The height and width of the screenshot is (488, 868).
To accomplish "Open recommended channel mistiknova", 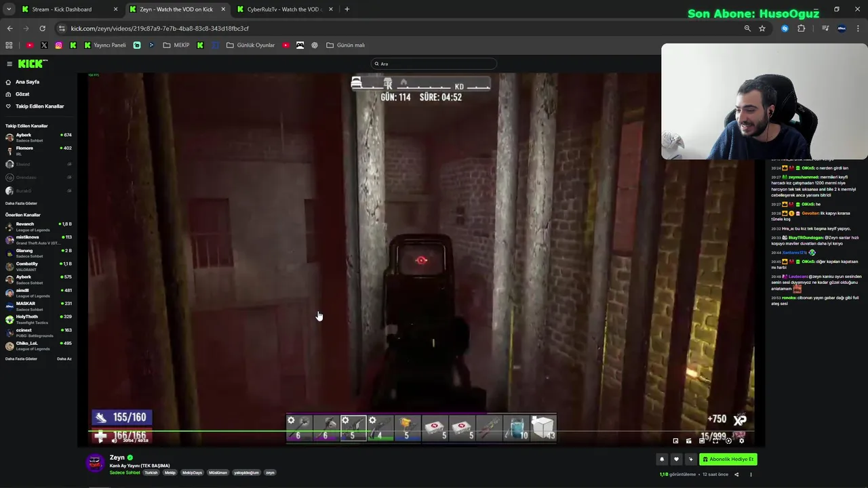I will (x=39, y=239).
